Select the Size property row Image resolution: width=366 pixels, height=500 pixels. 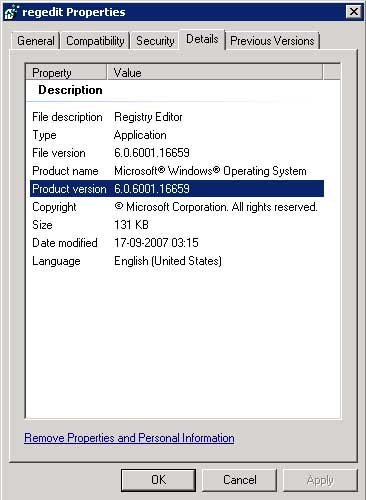[x=177, y=225]
